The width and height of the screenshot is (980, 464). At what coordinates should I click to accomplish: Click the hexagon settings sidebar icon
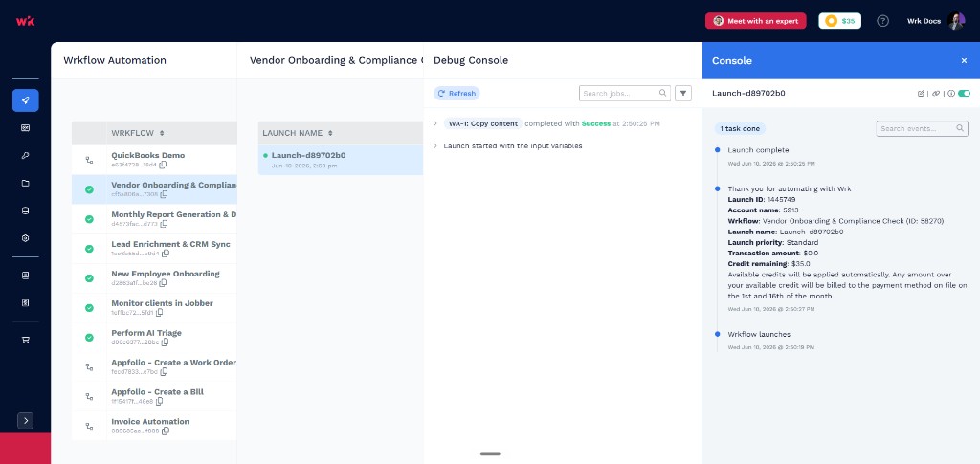click(26, 238)
